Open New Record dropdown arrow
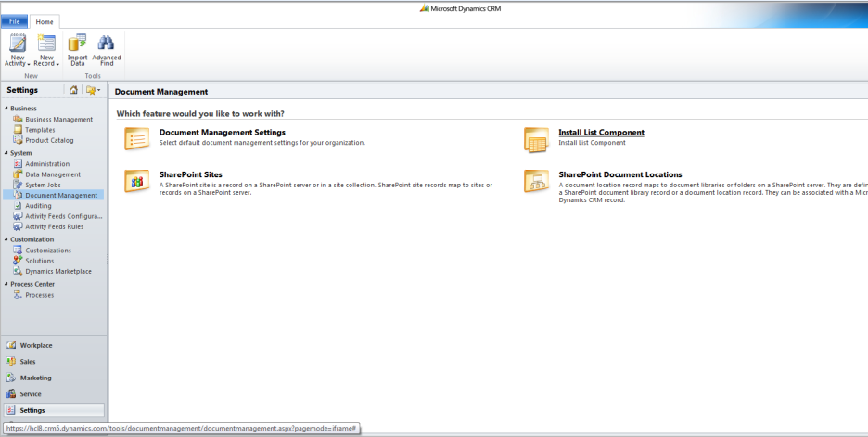 pyautogui.click(x=57, y=64)
